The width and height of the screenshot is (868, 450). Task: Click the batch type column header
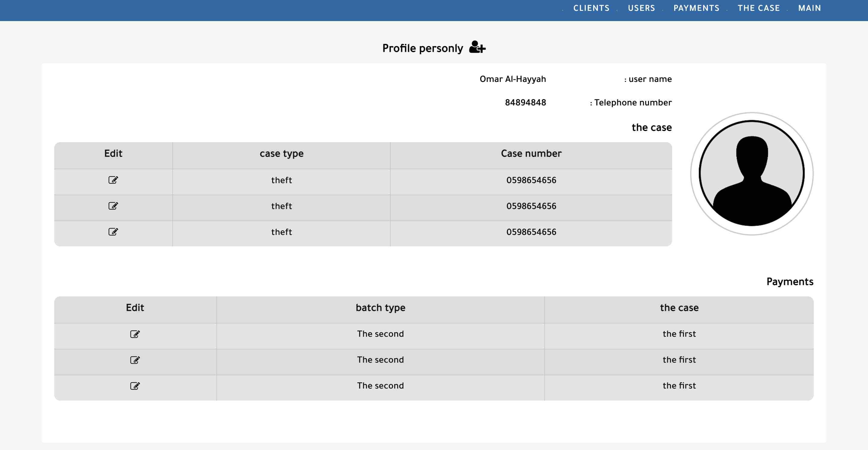tap(380, 308)
